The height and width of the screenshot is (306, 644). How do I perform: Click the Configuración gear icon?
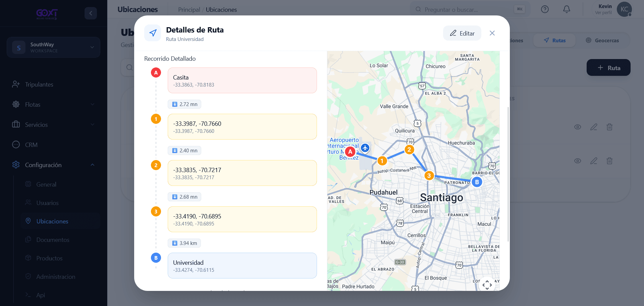16,165
